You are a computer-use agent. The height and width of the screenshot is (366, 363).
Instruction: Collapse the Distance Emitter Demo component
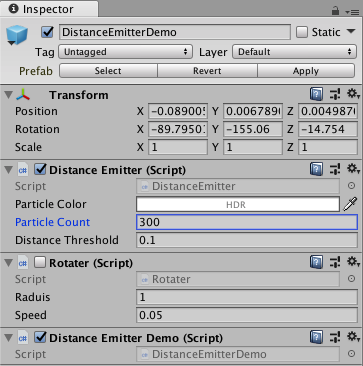[8, 338]
